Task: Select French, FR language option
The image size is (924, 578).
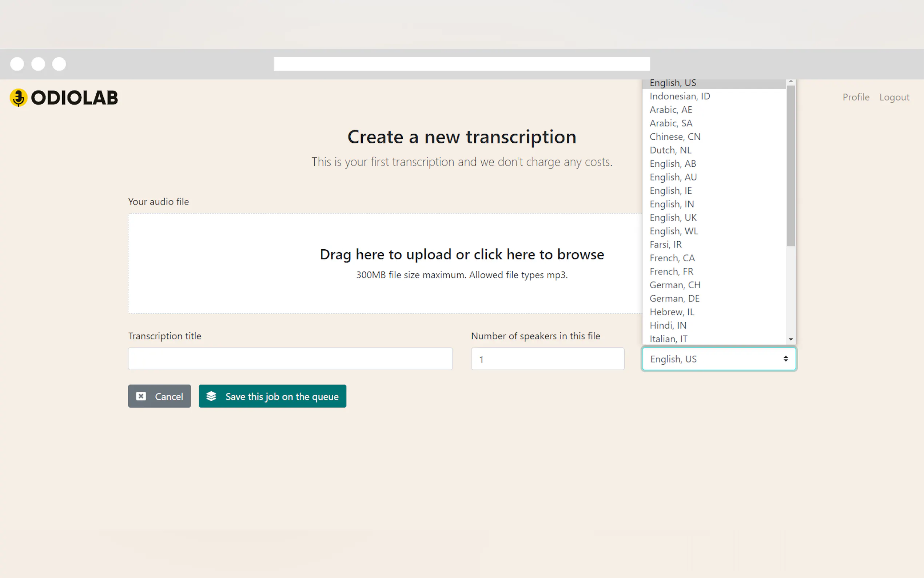Action: click(671, 272)
